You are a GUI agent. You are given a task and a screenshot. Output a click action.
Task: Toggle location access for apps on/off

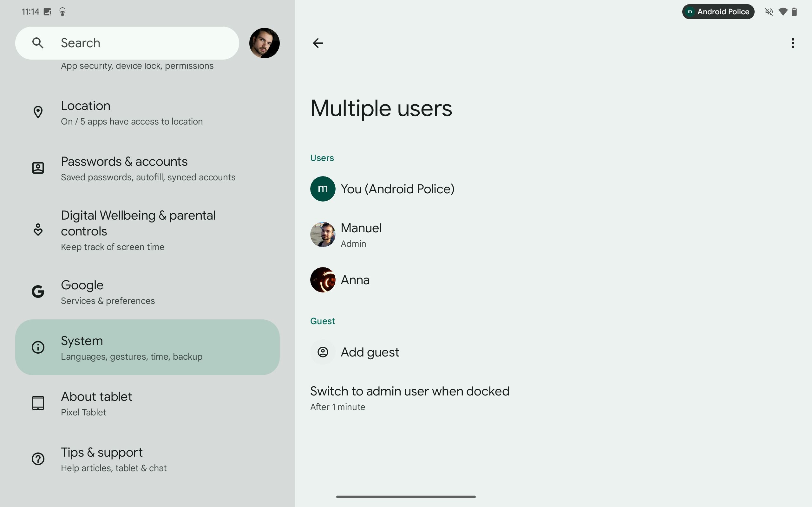pos(149,112)
